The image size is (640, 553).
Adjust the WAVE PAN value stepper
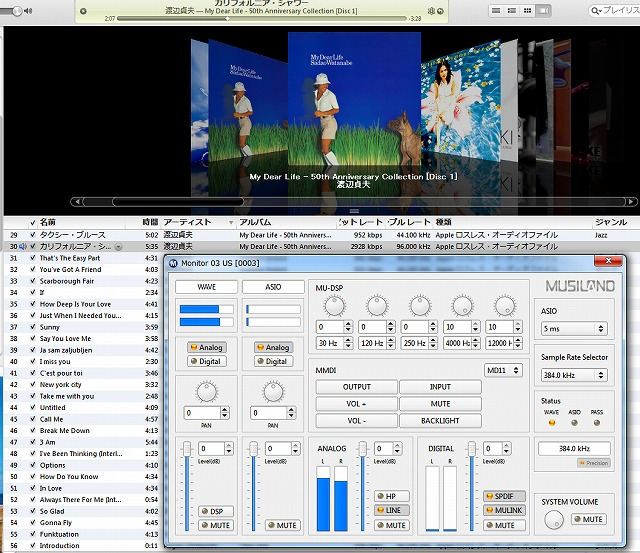[x=224, y=413]
